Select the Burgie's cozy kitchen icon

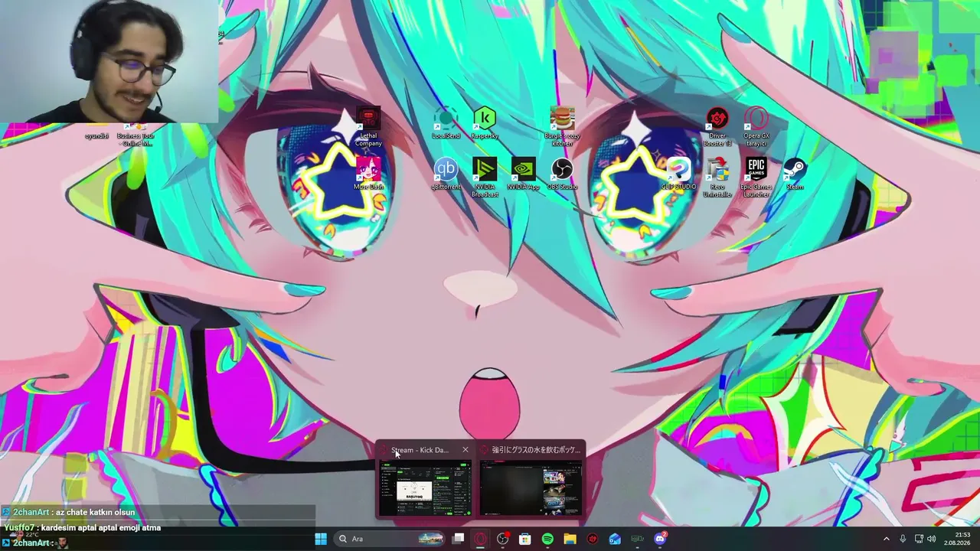(x=562, y=127)
